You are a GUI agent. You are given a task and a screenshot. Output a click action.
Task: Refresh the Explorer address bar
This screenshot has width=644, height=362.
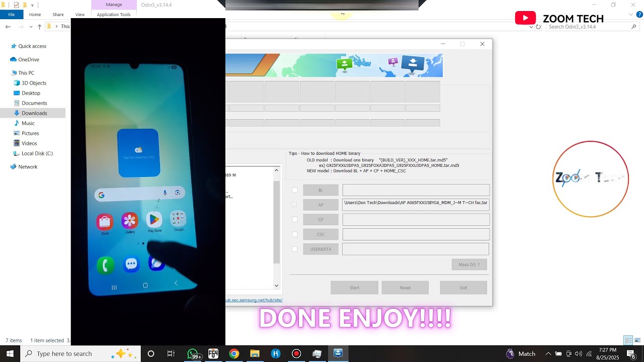tap(539, 27)
